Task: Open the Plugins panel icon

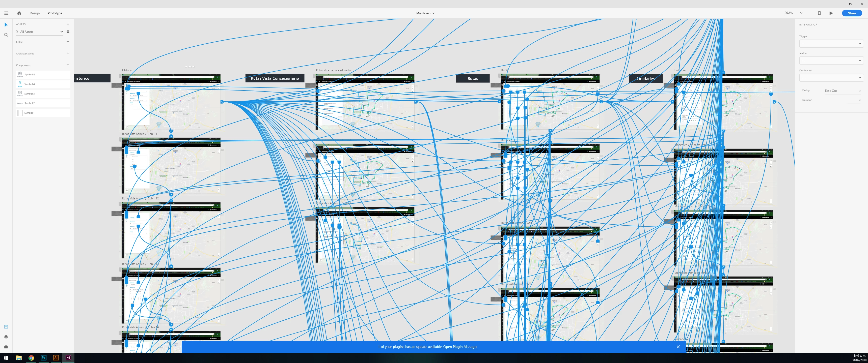Action: pos(6,347)
